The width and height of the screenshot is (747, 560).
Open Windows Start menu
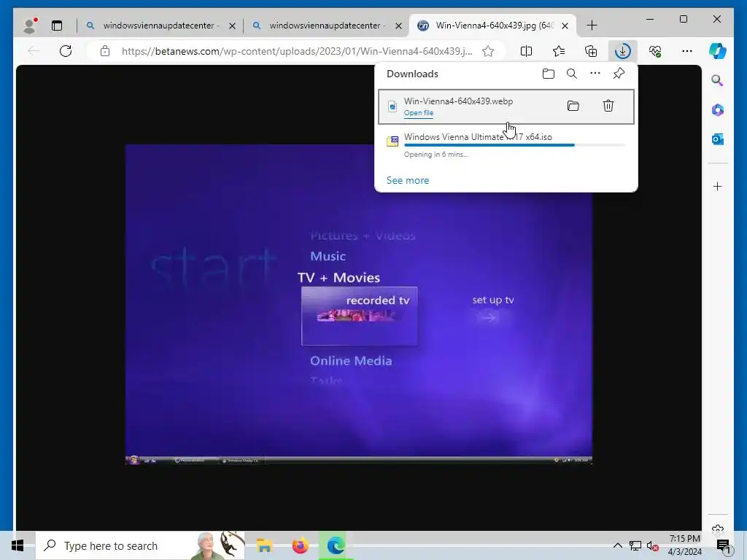point(18,545)
